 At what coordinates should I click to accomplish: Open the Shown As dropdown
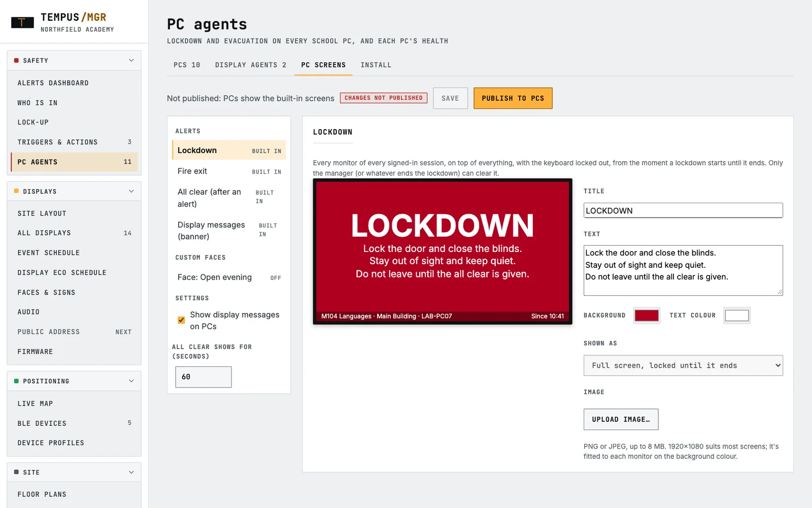(x=683, y=366)
